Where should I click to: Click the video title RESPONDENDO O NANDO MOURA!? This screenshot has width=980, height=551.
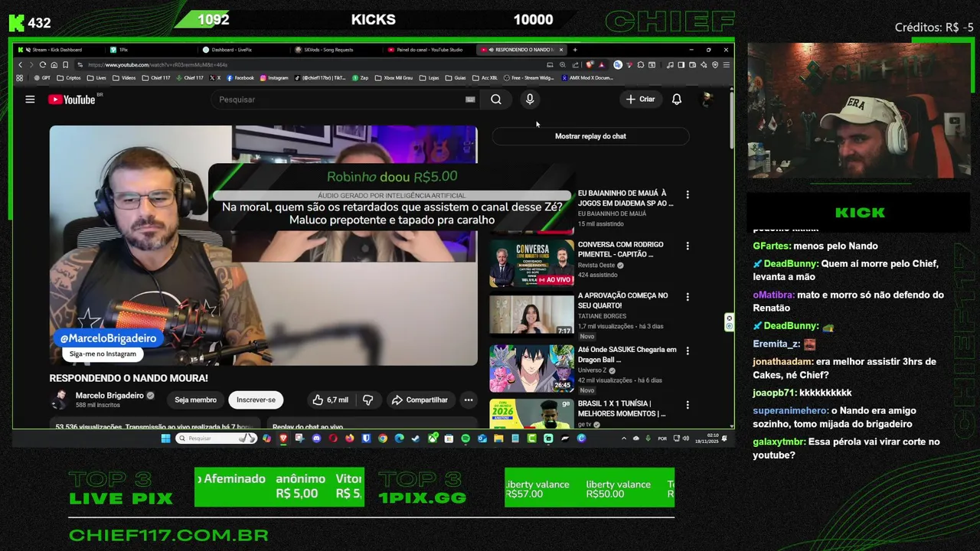coord(129,378)
